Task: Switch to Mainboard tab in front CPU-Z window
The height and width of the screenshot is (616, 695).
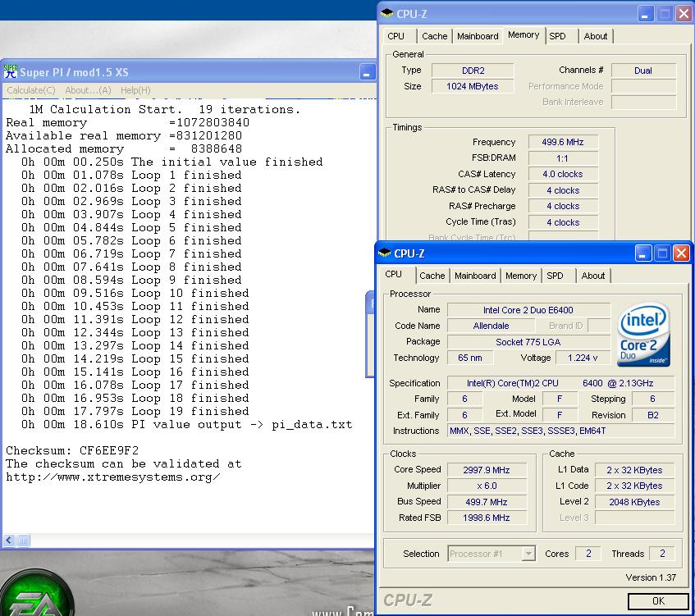Action: [x=475, y=276]
